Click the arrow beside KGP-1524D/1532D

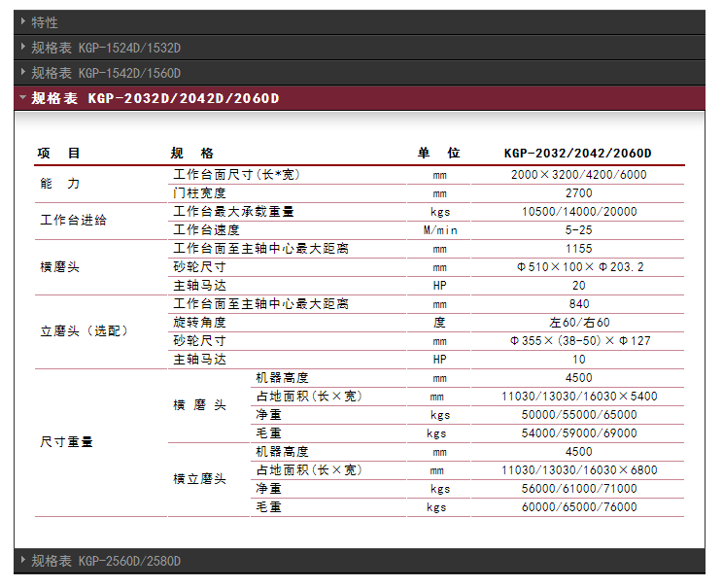23,47
